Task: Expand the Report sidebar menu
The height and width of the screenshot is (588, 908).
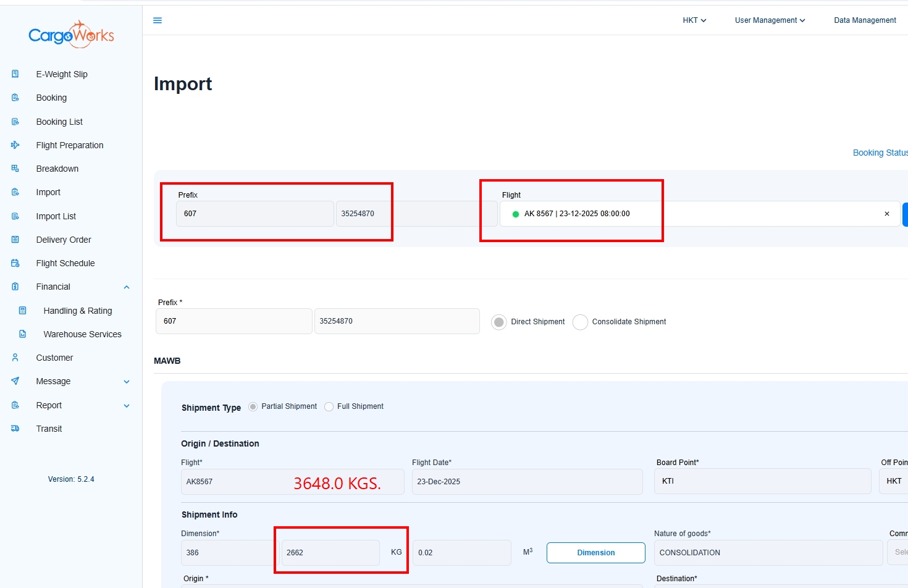Action: click(127, 406)
